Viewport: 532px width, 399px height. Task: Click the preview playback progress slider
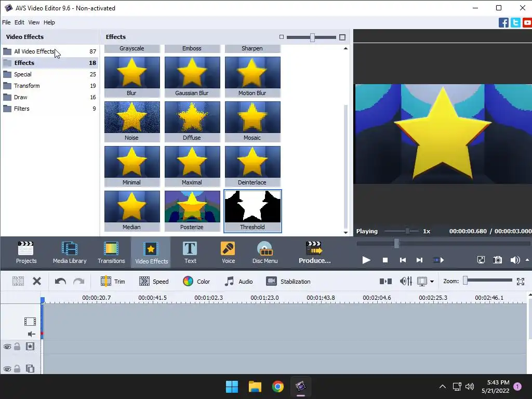[443, 243]
